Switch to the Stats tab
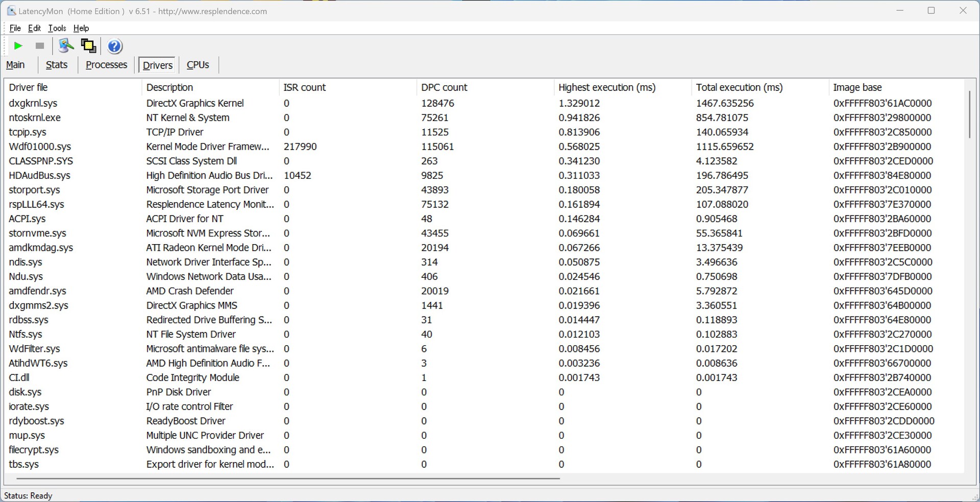980x502 pixels. coord(57,65)
